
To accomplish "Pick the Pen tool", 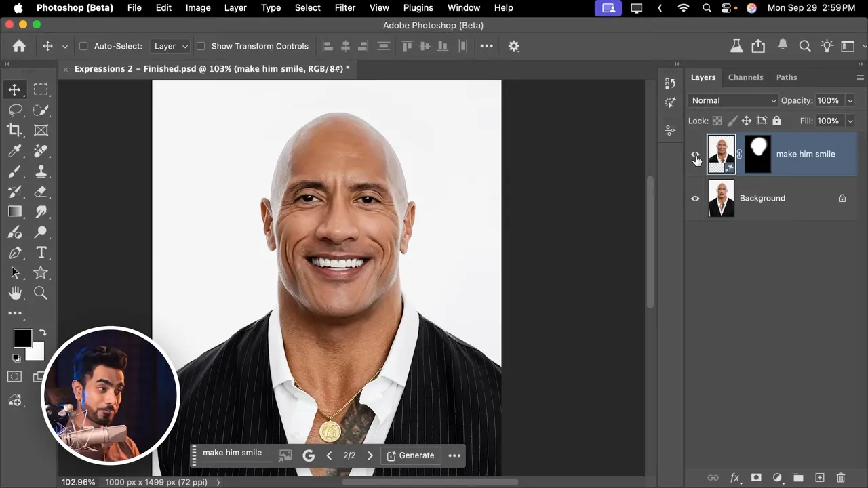I will point(15,252).
